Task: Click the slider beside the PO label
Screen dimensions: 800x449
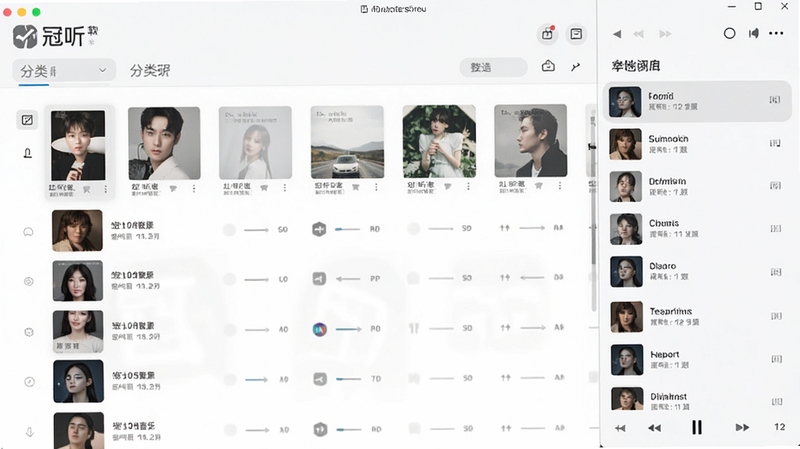Action: 348,329
